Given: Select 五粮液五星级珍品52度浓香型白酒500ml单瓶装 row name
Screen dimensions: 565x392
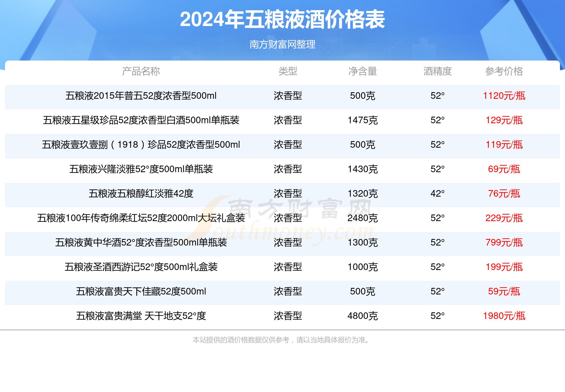Looking at the screenshot, I should [x=141, y=120].
